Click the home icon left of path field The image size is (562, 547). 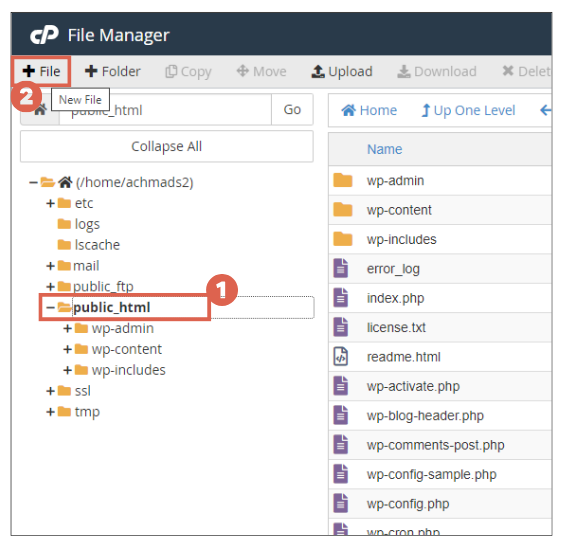tap(40, 110)
